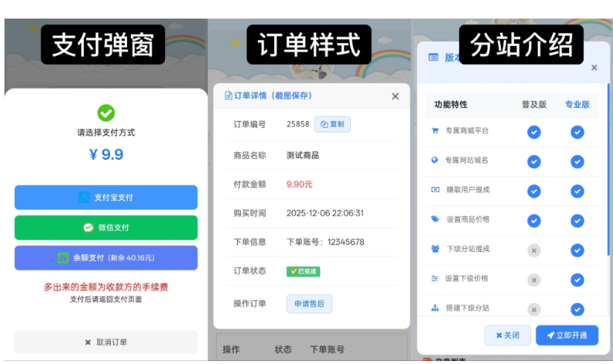This screenshot has width=613, height=364.
Task: Choose WeChat Pay (微信支付) button
Action: click(106, 227)
